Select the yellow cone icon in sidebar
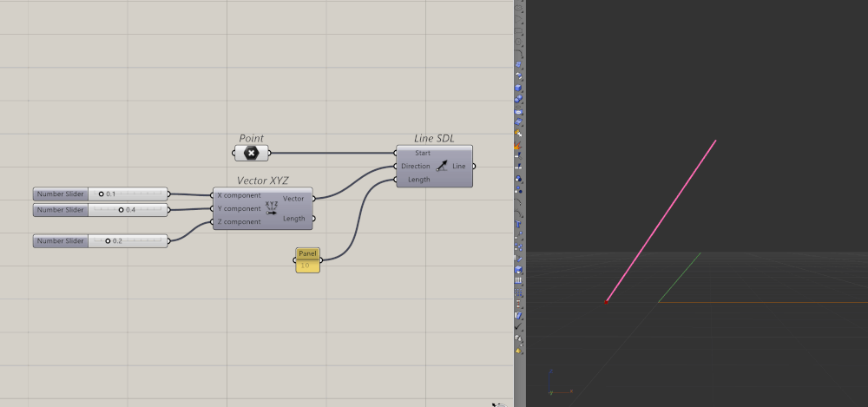868x407 pixels. (519, 350)
